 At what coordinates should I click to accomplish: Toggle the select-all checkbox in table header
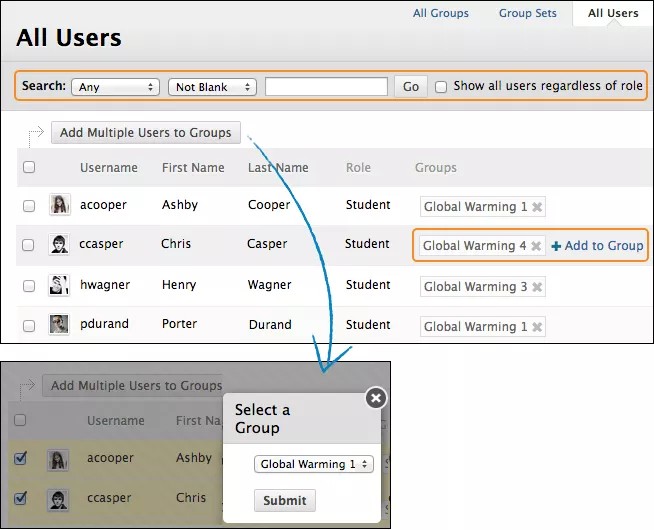[x=29, y=168]
